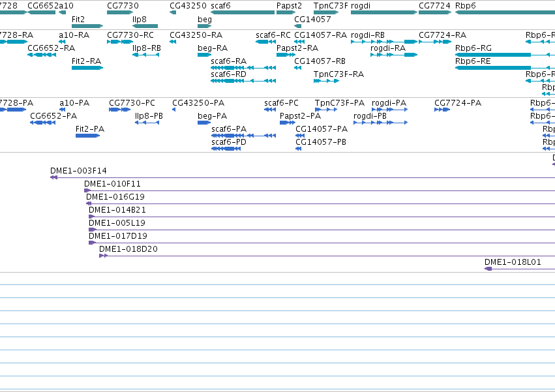This screenshot has height=392, width=555.
Task: Click clone DME1-017D19
Action: click(322, 243)
